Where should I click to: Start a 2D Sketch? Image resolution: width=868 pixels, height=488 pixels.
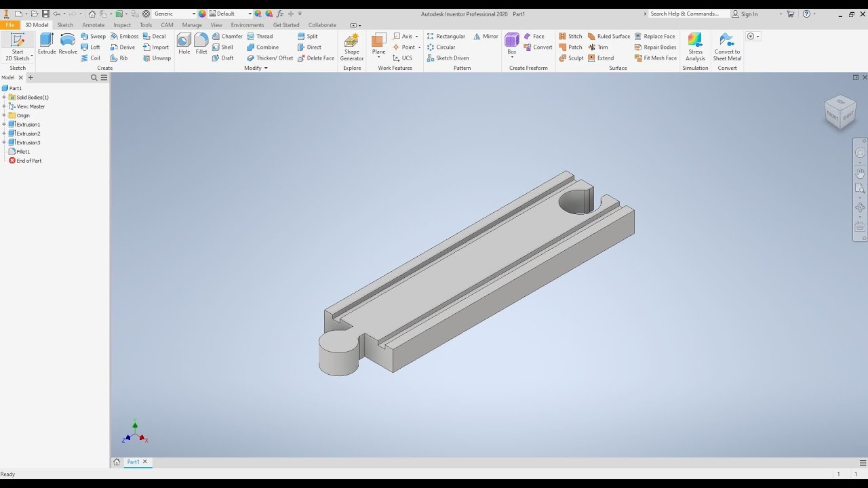(18, 47)
